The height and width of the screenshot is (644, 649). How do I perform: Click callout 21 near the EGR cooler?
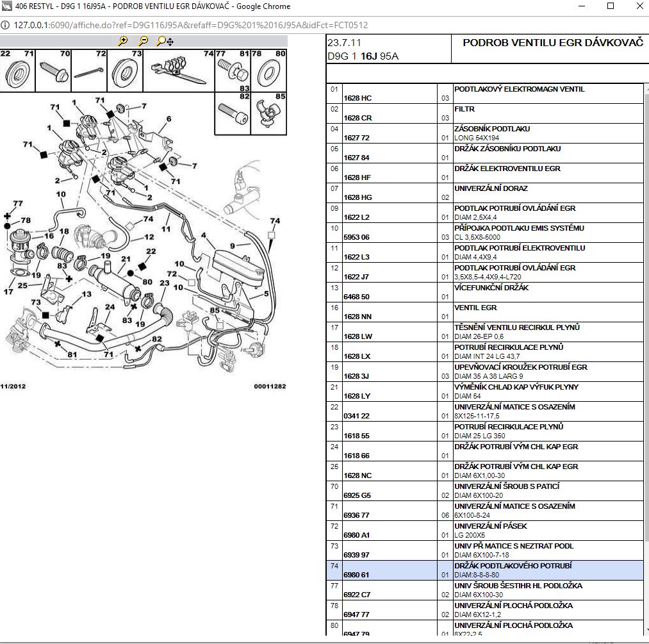point(126,259)
